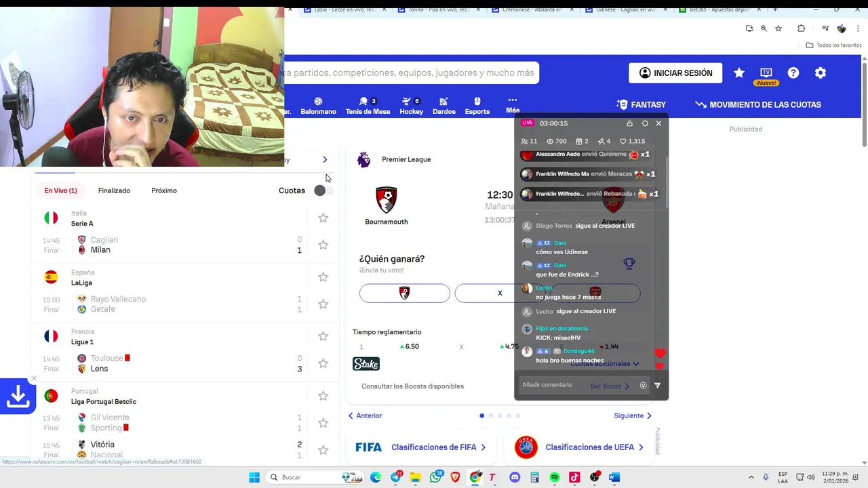The width and height of the screenshot is (868, 488).
Task: Open the Hockey sport menu item
Action: coord(411,106)
